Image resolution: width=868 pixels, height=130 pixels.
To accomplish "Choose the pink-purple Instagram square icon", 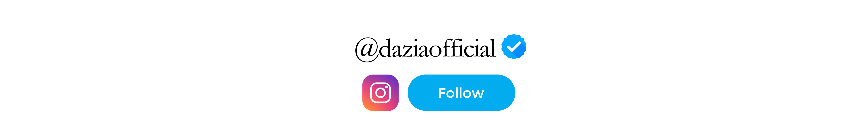I will [380, 93].
